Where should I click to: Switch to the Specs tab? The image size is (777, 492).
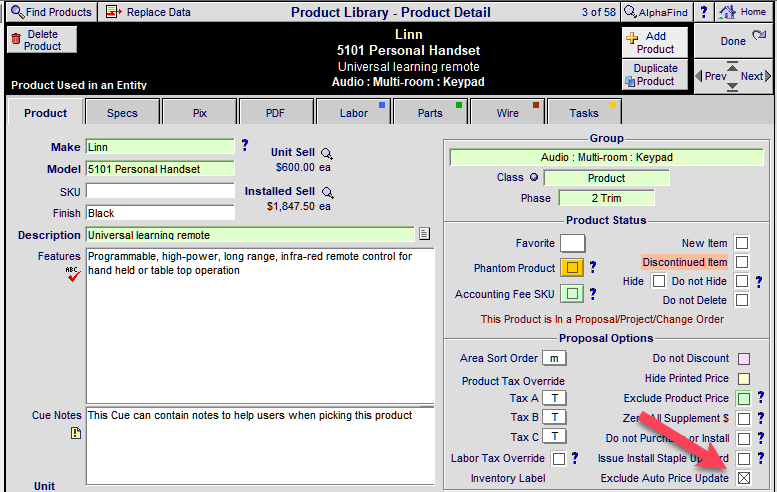(122, 113)
